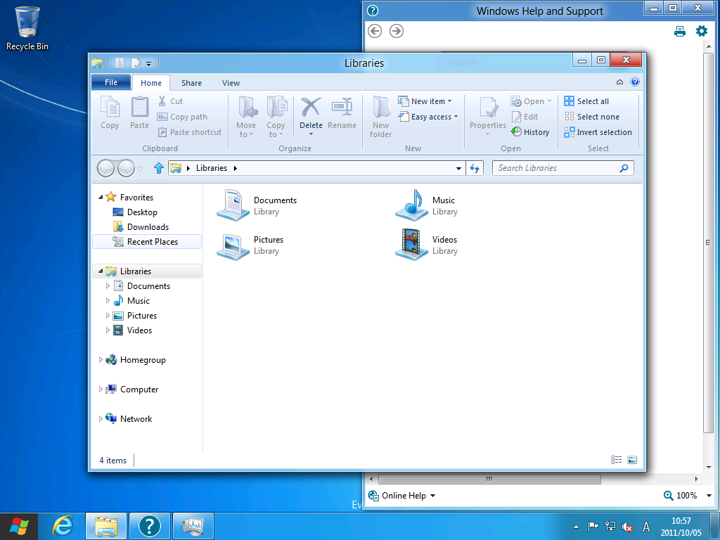Open the File menu tab
720x540 pixels.
tap(111, 82)
